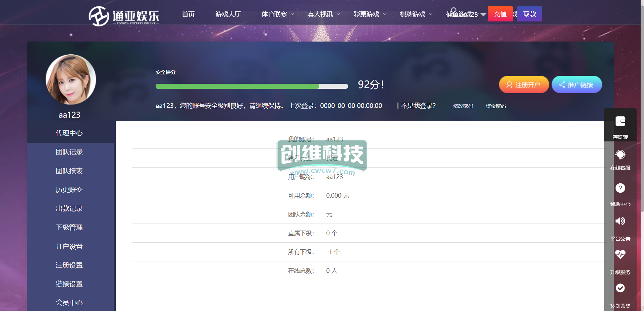Open 平台公告 speaker icon

(620, 221)
